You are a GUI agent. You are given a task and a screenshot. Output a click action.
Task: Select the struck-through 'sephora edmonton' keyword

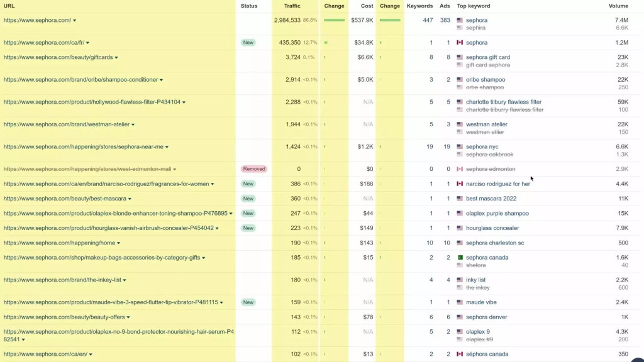coord(491,168)
